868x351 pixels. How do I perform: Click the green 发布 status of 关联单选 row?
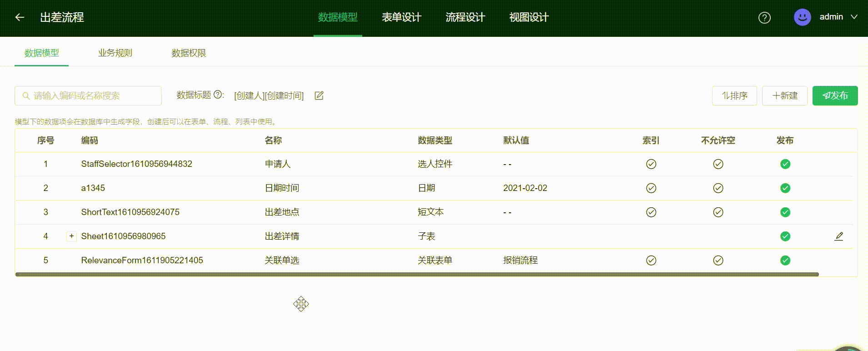point(785,261)
